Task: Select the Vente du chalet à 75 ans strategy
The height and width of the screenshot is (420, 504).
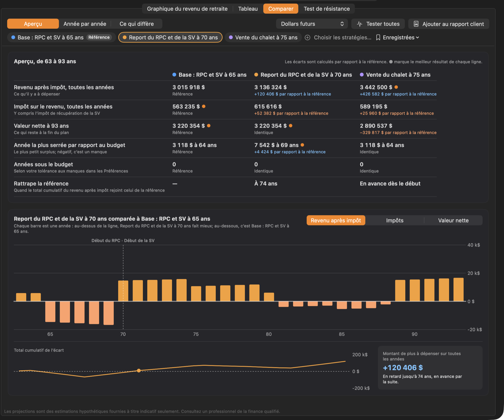Action: (263, 38)
